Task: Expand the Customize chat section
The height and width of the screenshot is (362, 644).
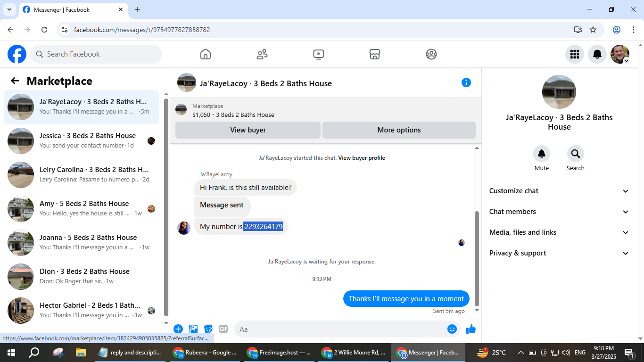Action: (559, 191)
